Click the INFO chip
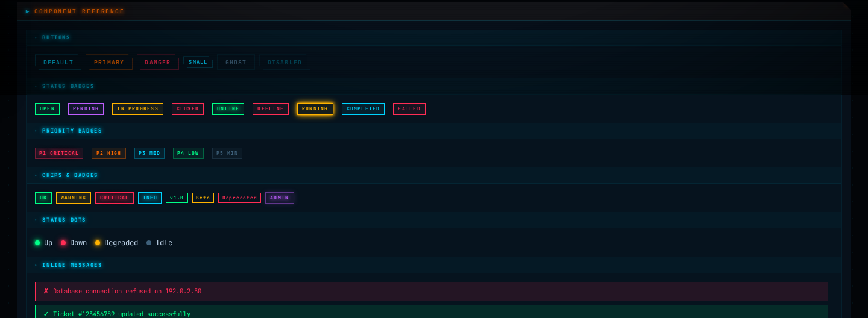 (149, 198)
